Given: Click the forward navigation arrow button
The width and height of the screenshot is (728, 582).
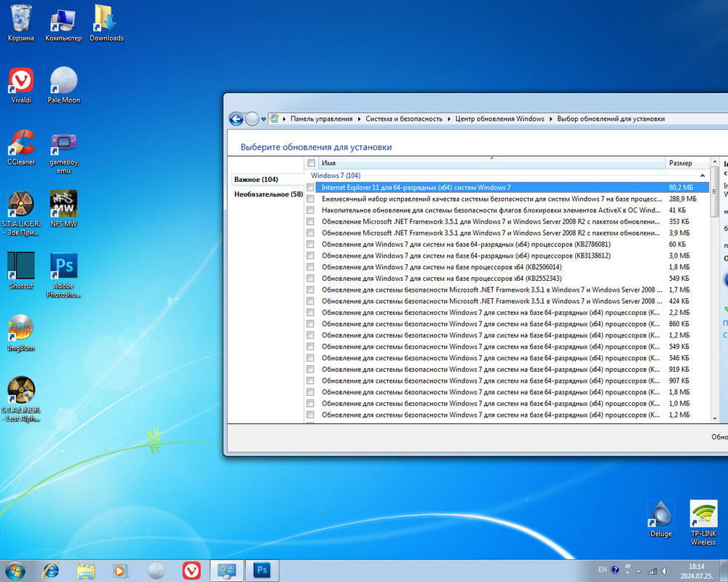Looking at the screenshot, I should [252, 119].
